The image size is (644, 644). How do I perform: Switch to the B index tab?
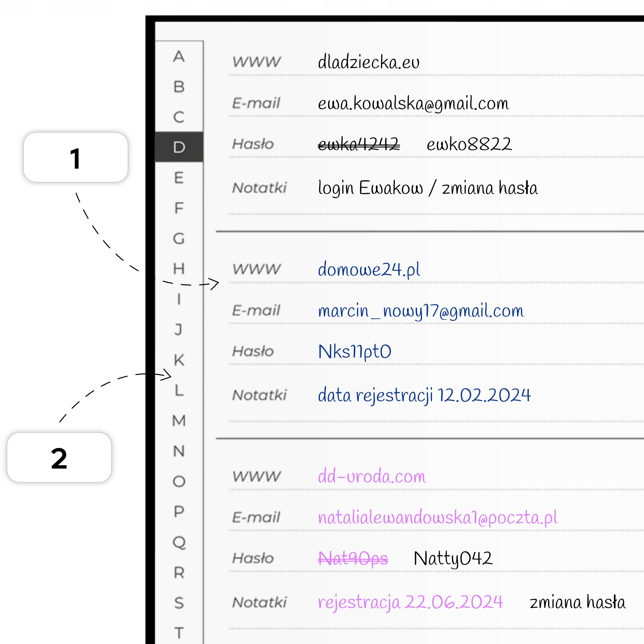pos(179,87)
